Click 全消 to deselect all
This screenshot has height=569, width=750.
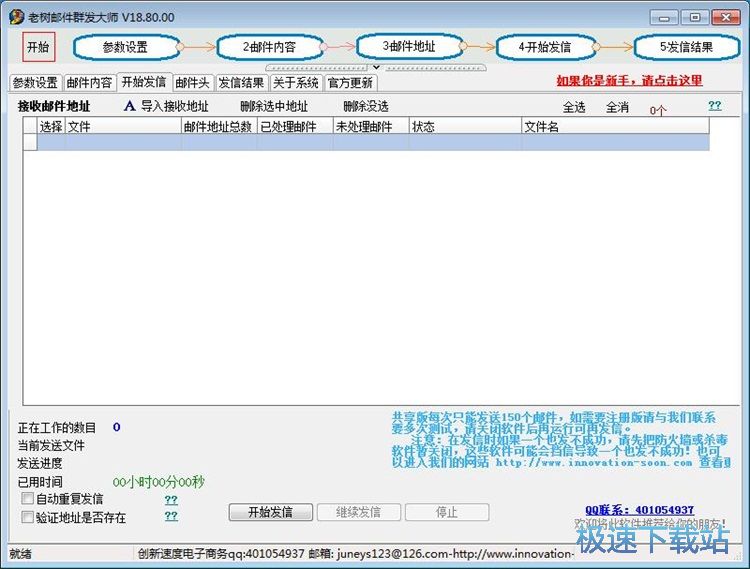coord(617,107)
